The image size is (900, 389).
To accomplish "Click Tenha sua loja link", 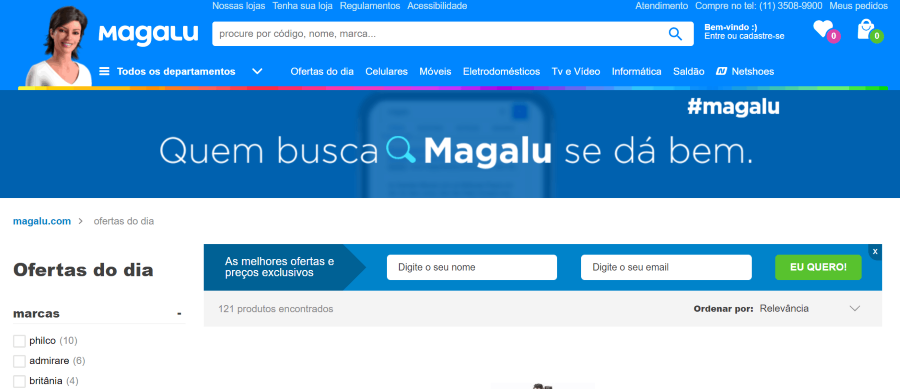I will [302, 6].
